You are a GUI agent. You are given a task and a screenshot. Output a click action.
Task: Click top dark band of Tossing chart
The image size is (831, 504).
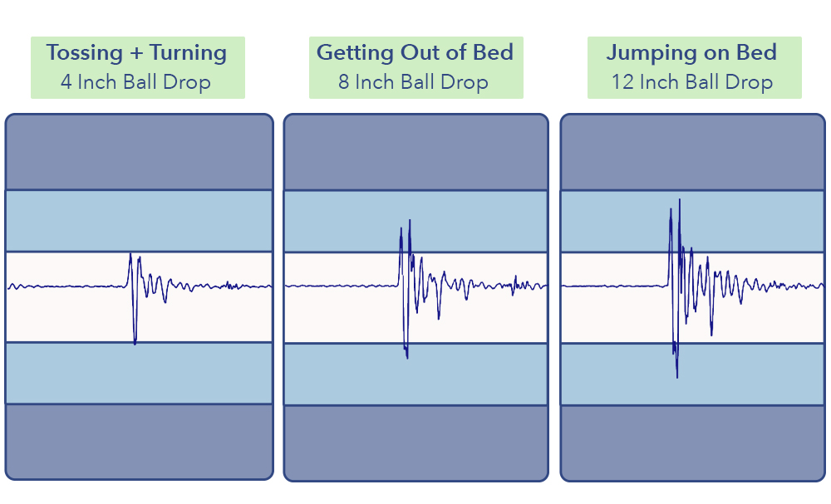pos(139,152)
